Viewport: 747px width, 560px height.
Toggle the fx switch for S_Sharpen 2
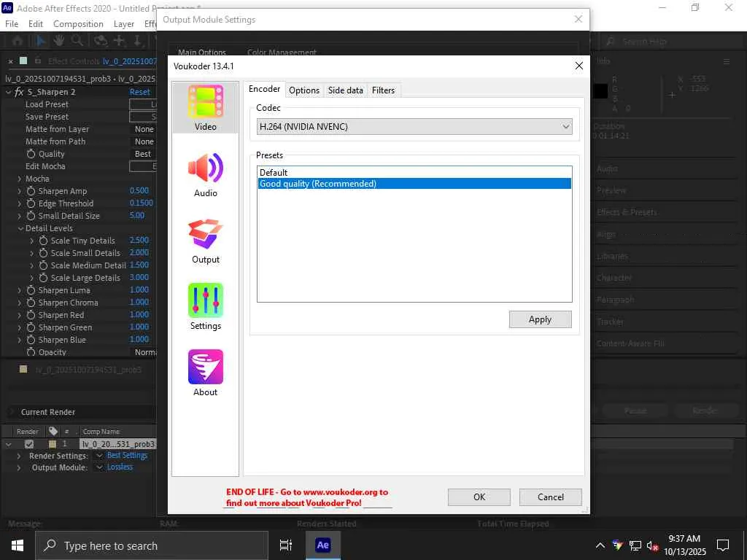[x=19, y=92]
